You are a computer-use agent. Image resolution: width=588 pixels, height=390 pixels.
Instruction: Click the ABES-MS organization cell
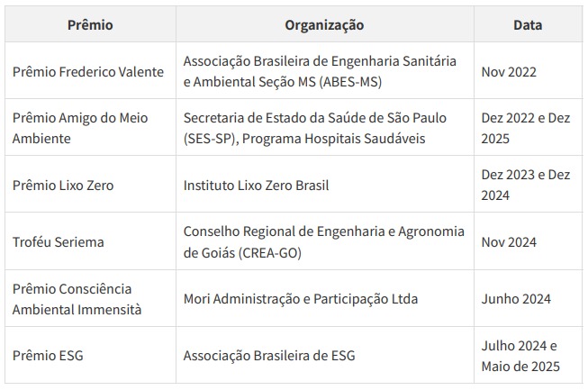(320, 71)
